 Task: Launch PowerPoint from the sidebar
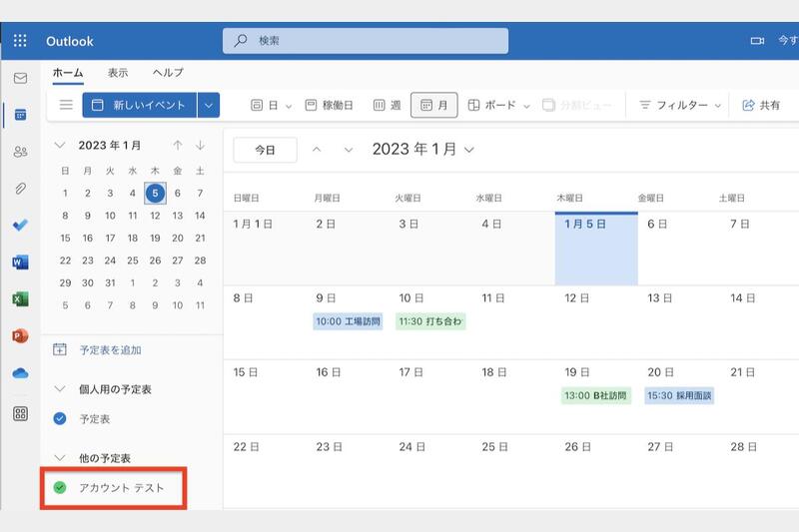(x=20, y=335)
